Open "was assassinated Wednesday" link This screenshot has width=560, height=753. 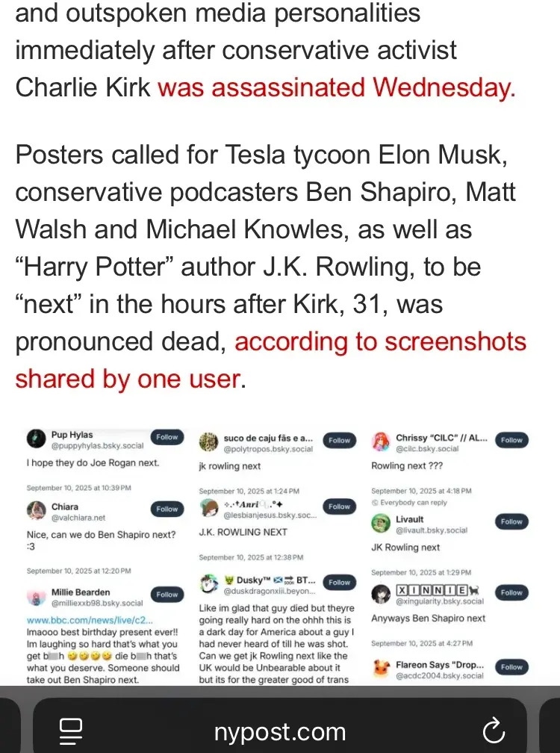tap(336, 88)
